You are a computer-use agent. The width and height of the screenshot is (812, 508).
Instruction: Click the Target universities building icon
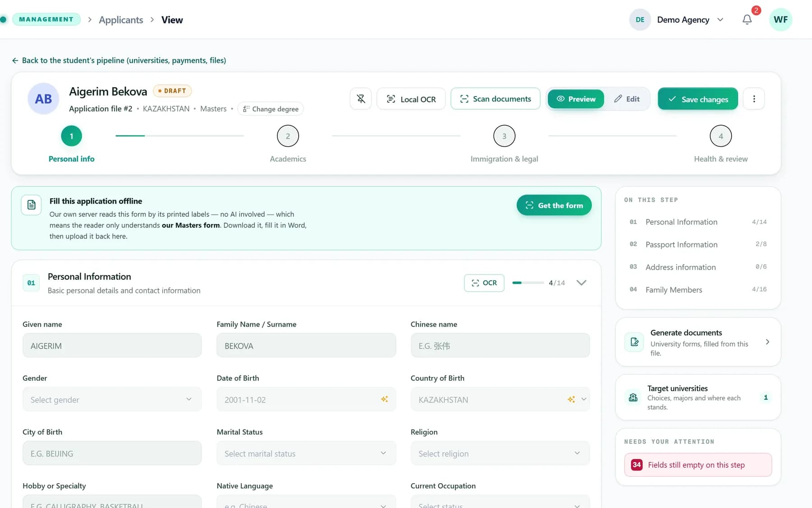tap(633, 397)
